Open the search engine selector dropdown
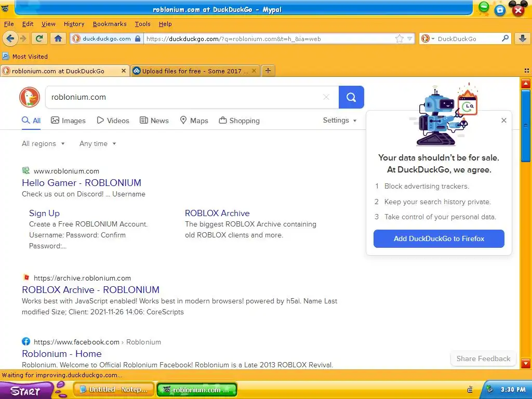The image size is (532, 399). (x=428, y=38)
